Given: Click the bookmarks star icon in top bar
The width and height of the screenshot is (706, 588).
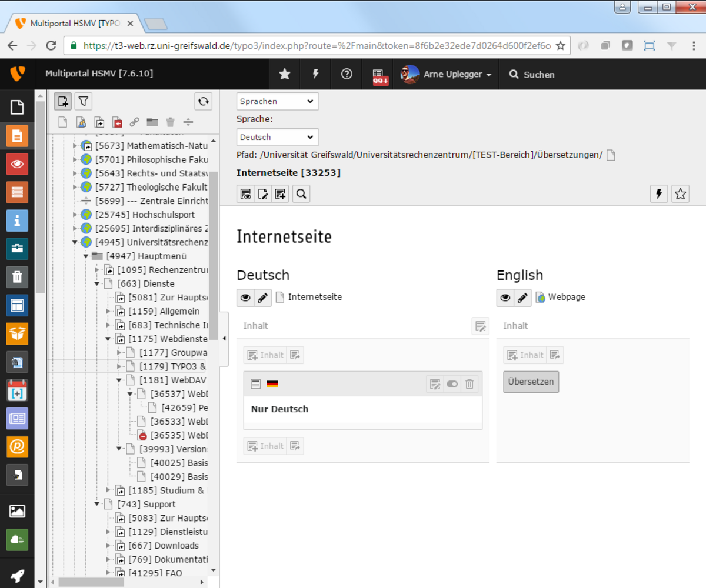Looking at the screenshot, I should pos(285,74).
